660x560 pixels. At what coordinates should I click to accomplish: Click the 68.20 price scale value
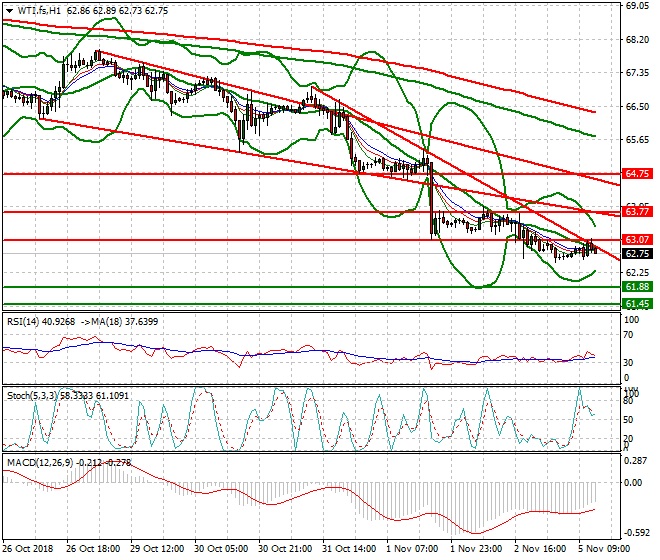637,40
